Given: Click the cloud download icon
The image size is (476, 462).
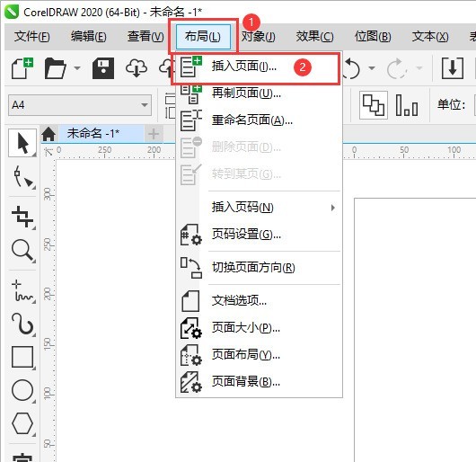Looking at the screenshot, I should [137, 68].
